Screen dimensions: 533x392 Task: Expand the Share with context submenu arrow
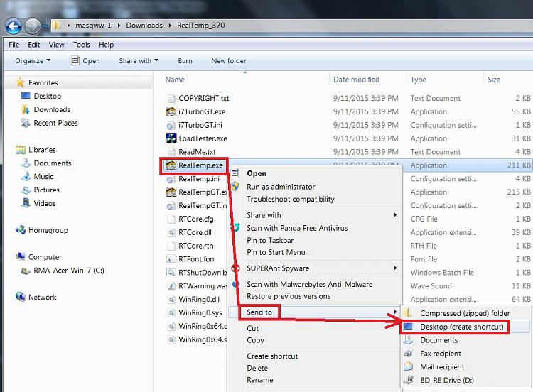395,215
